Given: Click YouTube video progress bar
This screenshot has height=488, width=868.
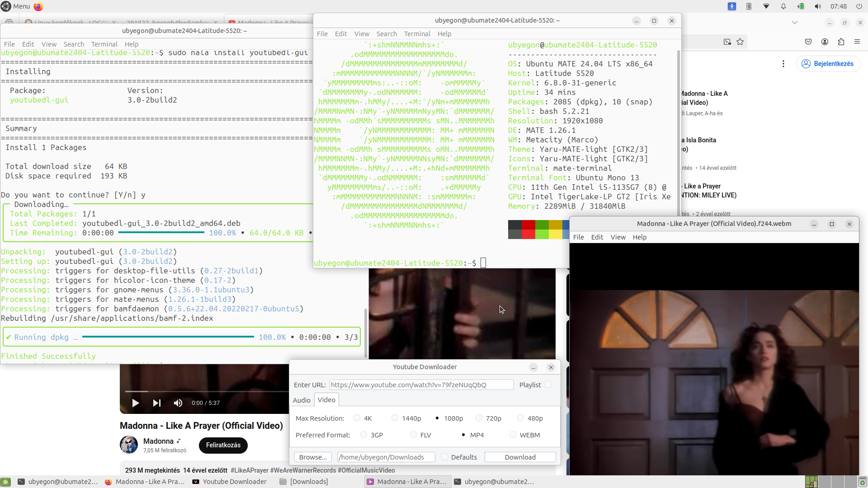Looking at the screenshot, I should (206, 391).
